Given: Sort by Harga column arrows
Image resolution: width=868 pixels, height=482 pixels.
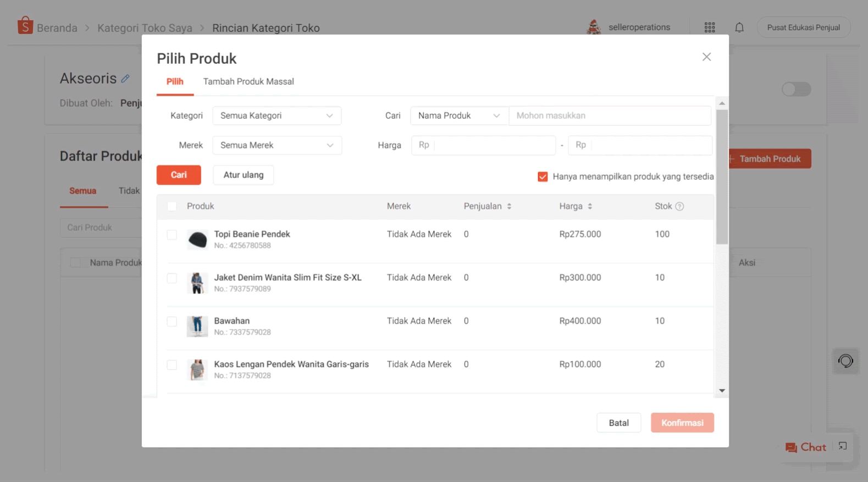Looking at the screenshot, I should [x=590, y=207].
